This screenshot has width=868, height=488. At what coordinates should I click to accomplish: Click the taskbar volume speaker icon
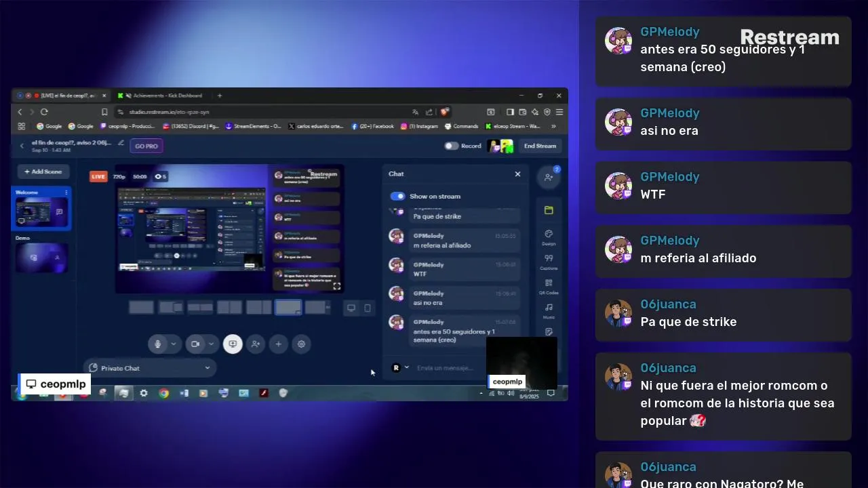[x=510, y=393]
